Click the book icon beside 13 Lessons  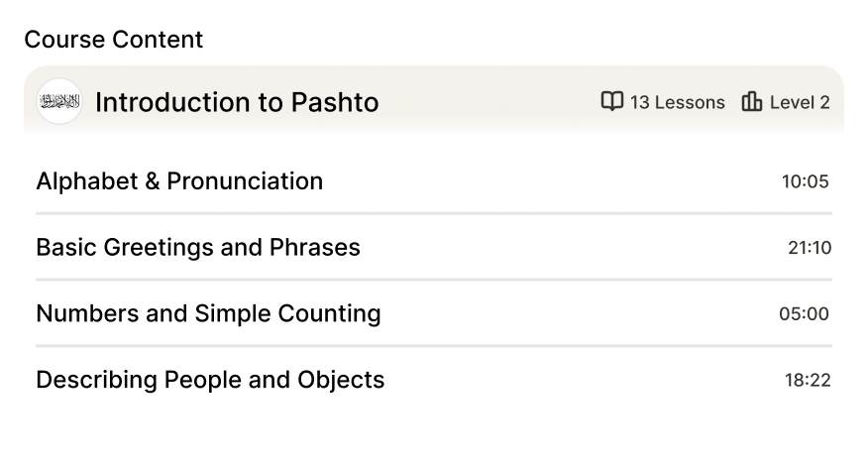[612, 101]
